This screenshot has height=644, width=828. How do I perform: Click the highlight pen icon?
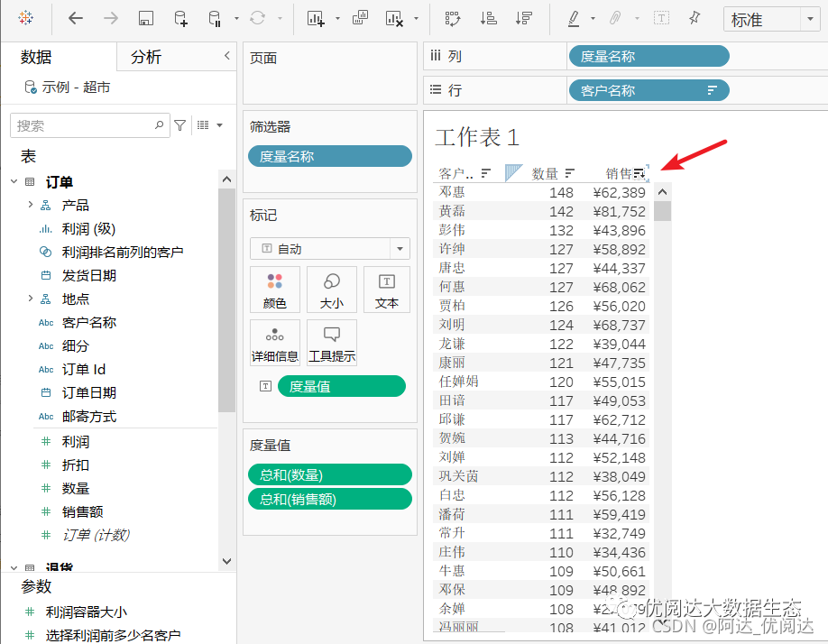click(x=574, y=18)
